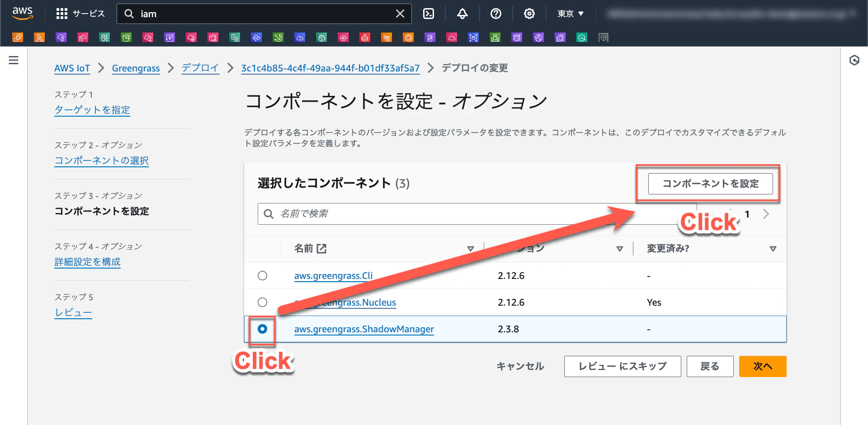868x425 pixels.
Task: Sort by the version column arrow
Action: click(x=620, y=249)
